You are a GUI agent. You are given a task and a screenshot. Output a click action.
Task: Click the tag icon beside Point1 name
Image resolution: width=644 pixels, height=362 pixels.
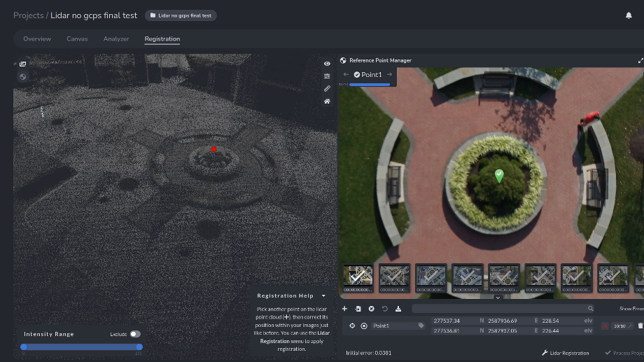click(x=421, y=326)
